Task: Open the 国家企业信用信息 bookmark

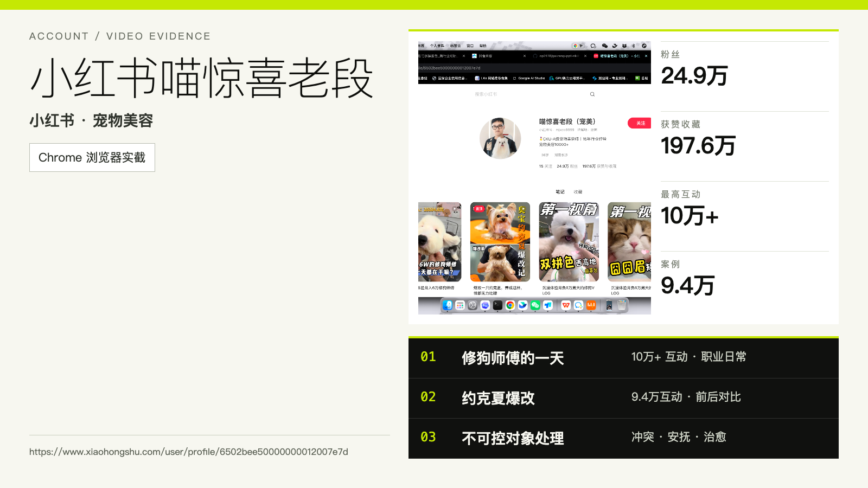Action: pos(450,78)
